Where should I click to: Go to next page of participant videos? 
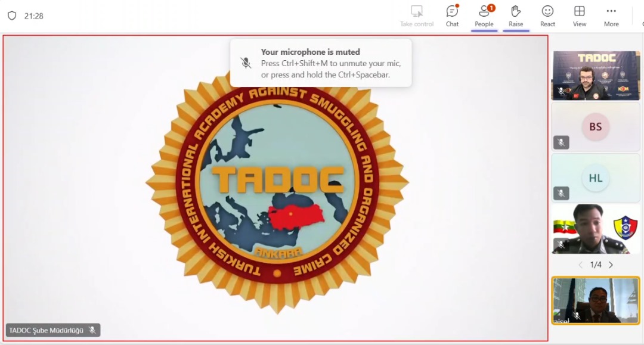point(611,265)
